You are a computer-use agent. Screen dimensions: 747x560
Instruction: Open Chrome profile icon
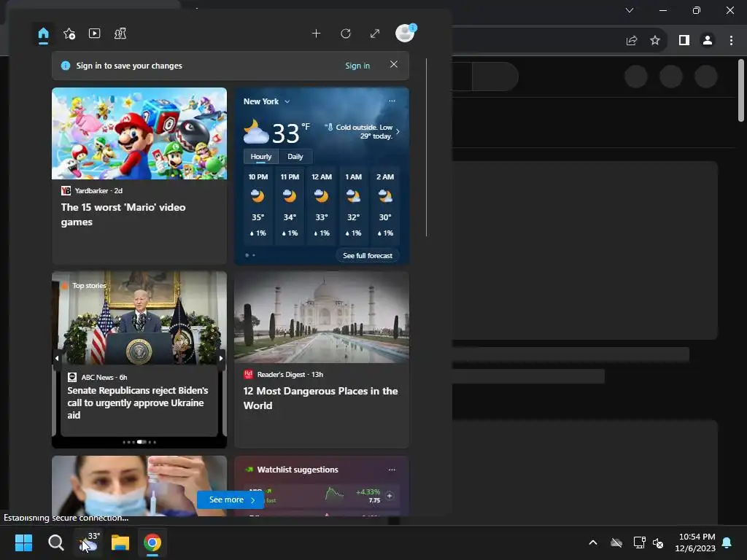[708, 41]
